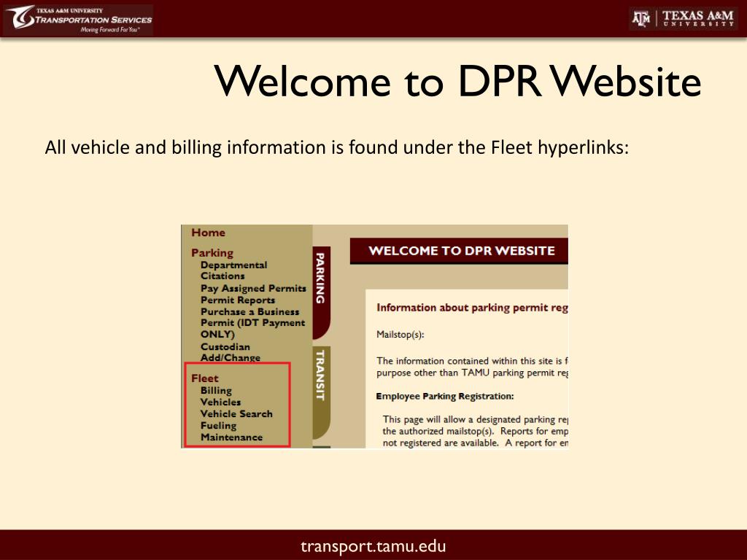Click 'Employee Parking Registration:' heading

point(445,396)
